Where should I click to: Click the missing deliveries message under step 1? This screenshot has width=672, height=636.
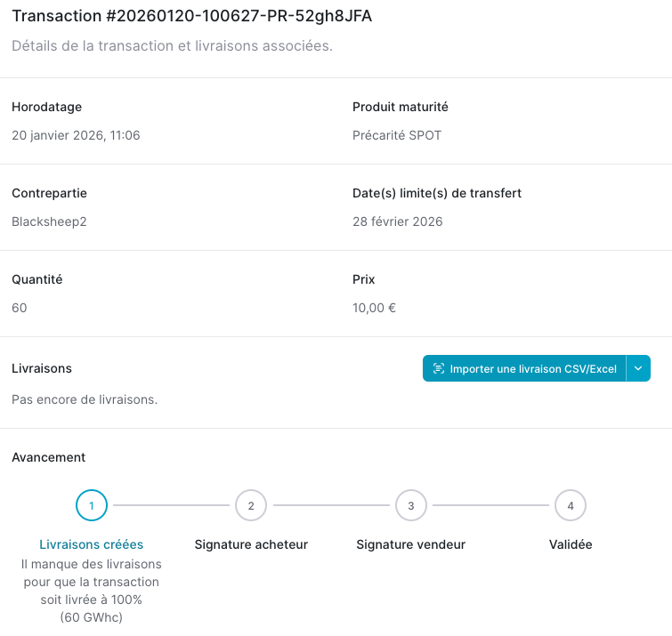click(x=92, y=591)
